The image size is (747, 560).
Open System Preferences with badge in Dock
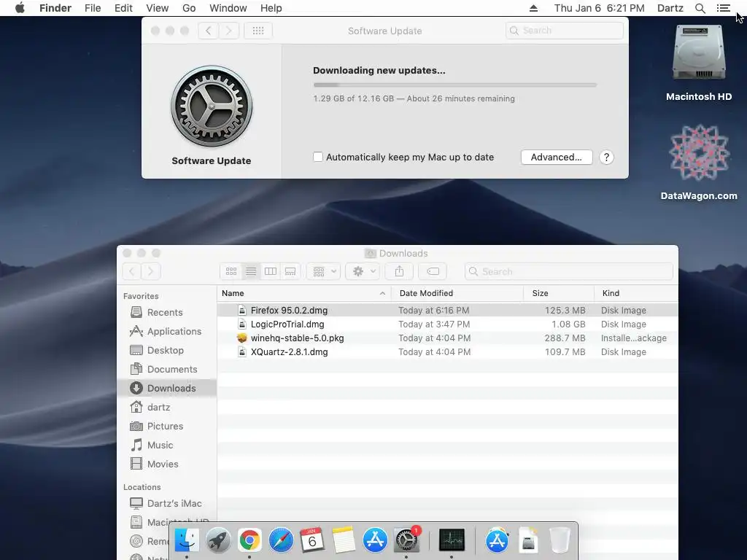pyautogui.click(x=406, y=540)
